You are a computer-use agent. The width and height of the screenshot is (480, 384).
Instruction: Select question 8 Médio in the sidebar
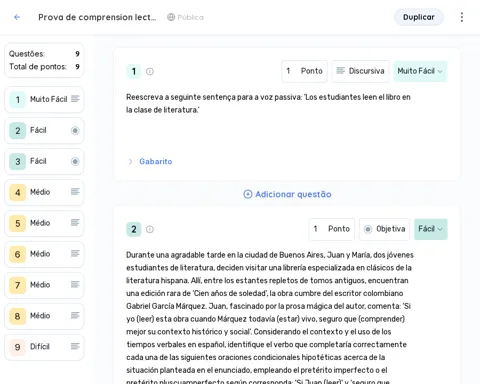tap(44, 316)
